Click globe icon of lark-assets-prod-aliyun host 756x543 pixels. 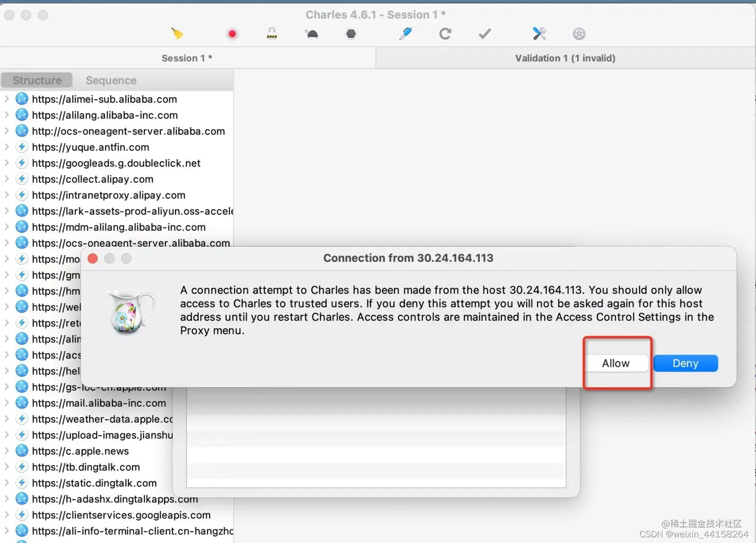pyautogui.click(x=21, y=211)
